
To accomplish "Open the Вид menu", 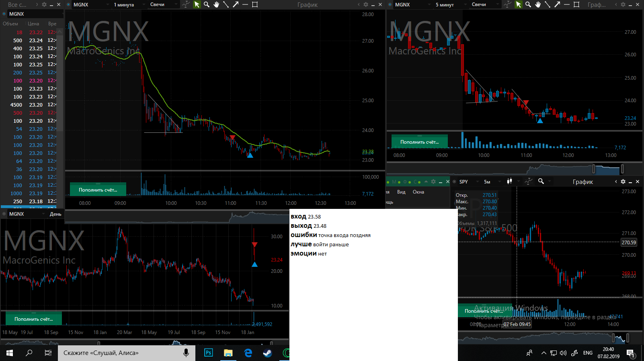I will pos(401,192).
